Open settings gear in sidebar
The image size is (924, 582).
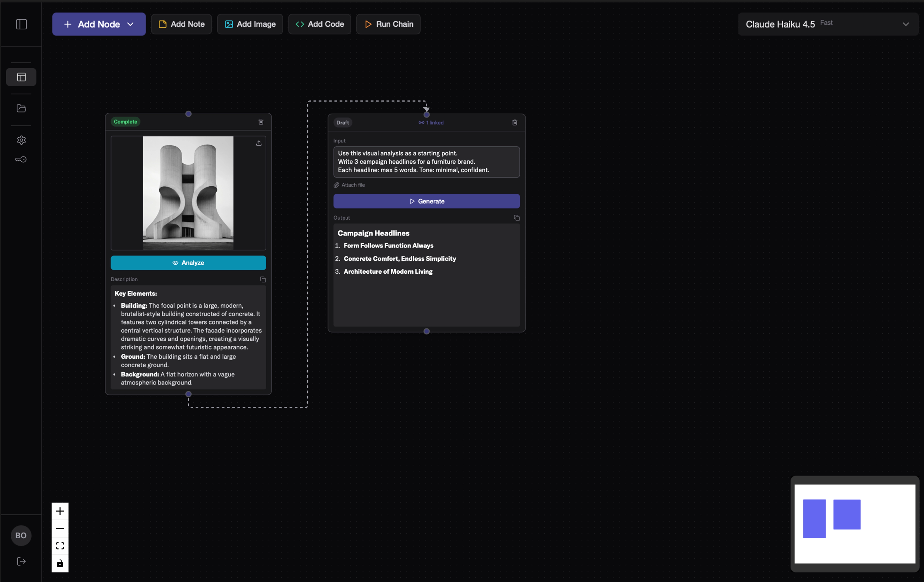[21, 140]
